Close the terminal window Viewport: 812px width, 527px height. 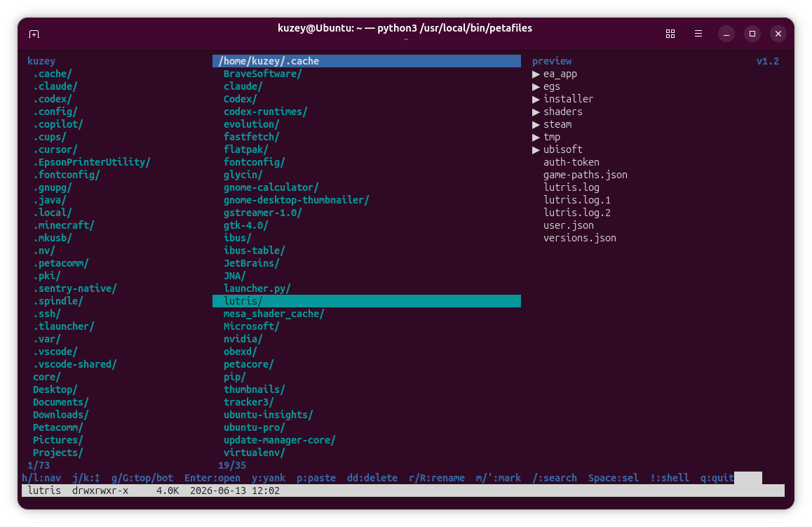pos(778,34)
